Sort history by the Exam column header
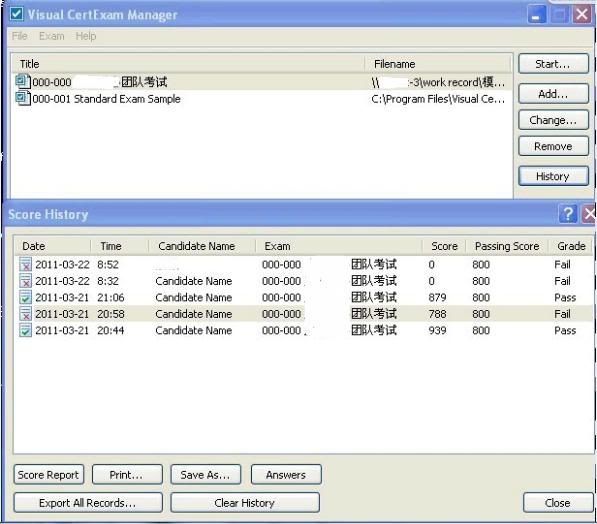The height and width of the screenshot is (524, 597). 338,246
